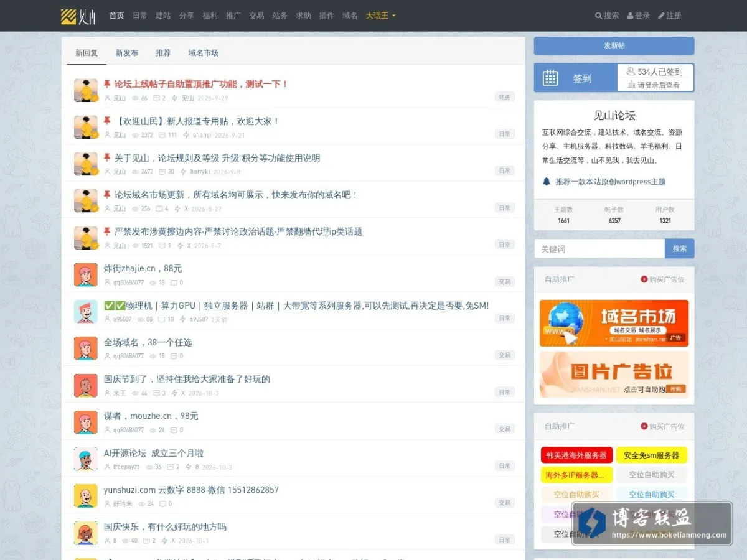Click the red plus icon in first 购买广告位

[x=644, y=279]
